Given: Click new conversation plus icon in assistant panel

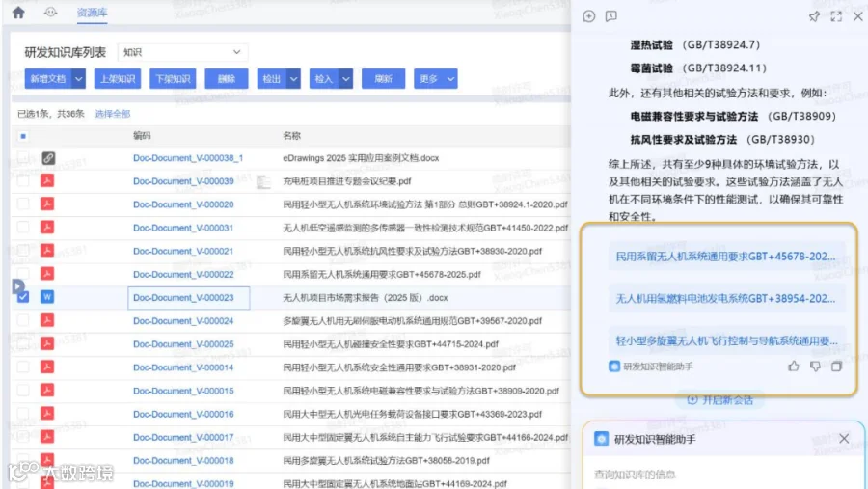Looking at the screenshot, I should pyautogui.click(x=589, y=16).
